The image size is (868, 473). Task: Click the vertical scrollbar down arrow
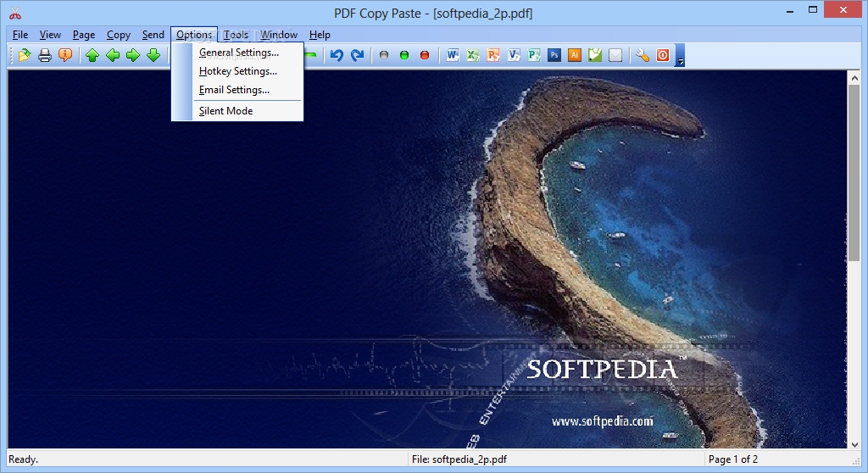(x=854, y=444)
